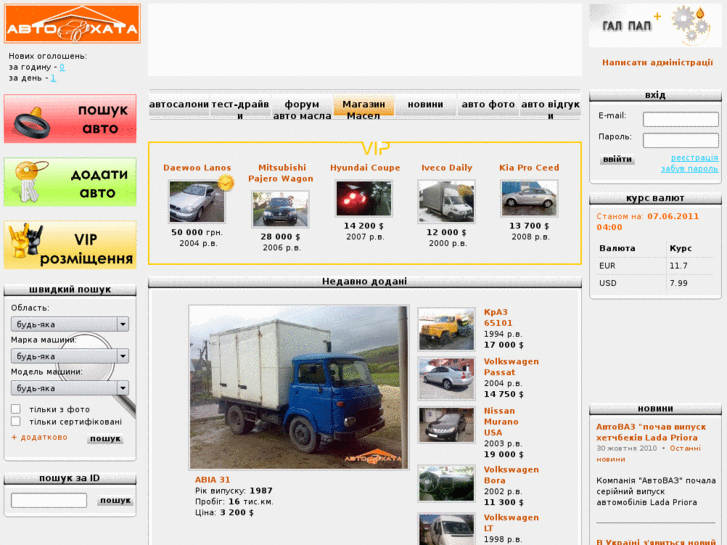
Task: Click the USD rate value 7.99
Action: (678, 283)
